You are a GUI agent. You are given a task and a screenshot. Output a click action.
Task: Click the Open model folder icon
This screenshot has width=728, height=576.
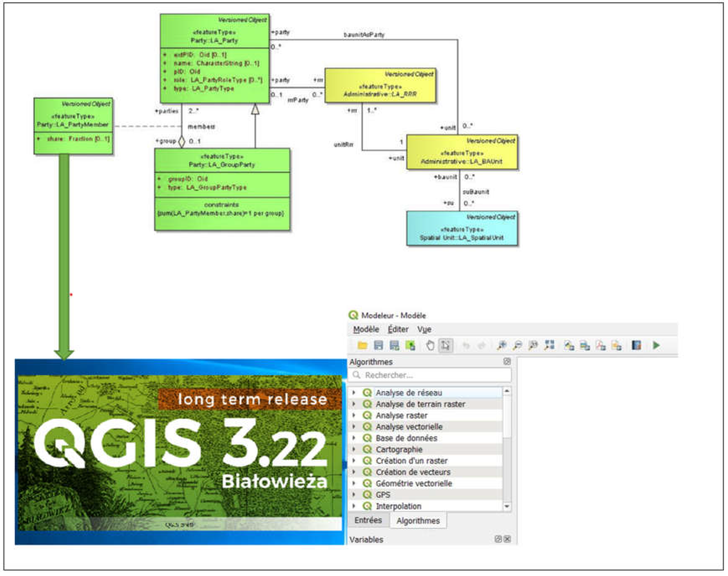(362, 345)
